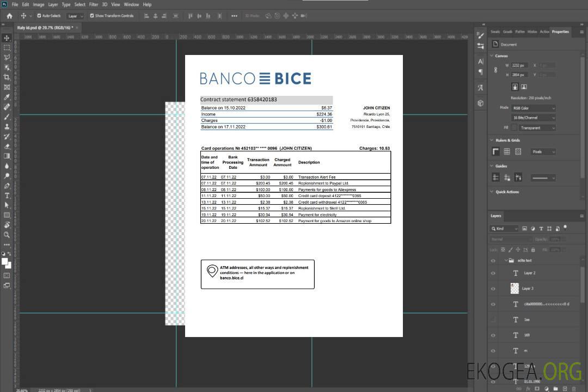Click link width and height chain icon

[496, 70]
